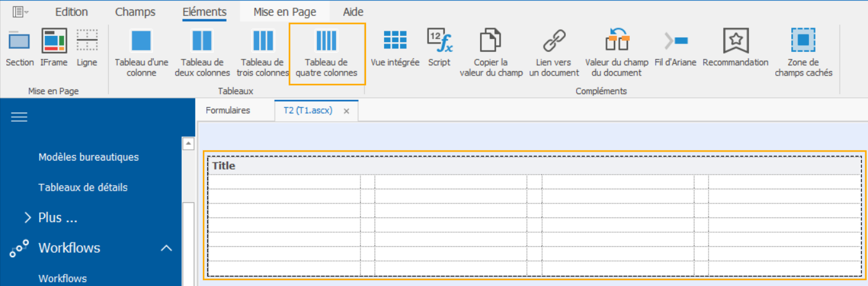Click Tableau de quatre colonnes icon

tap(326, 42)
